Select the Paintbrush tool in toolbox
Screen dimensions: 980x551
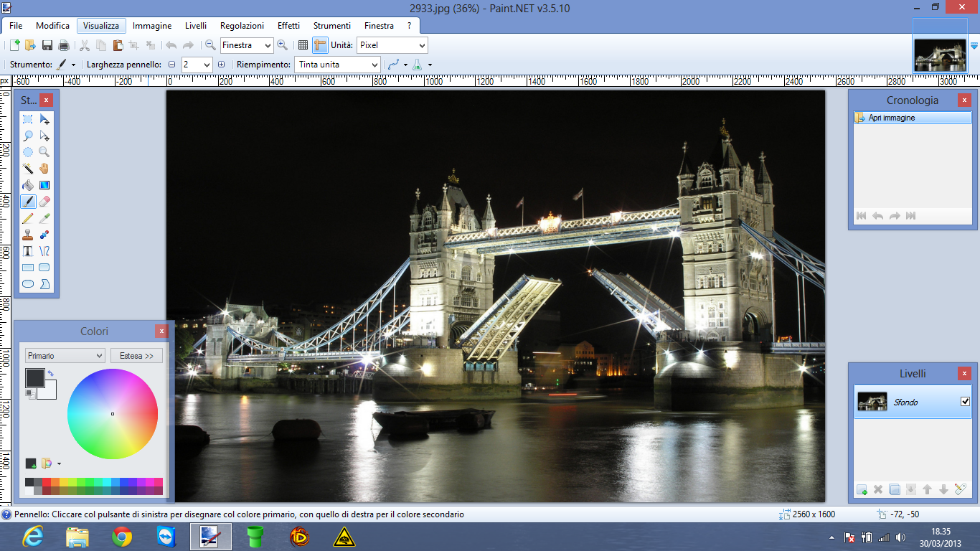pos(28,202)
